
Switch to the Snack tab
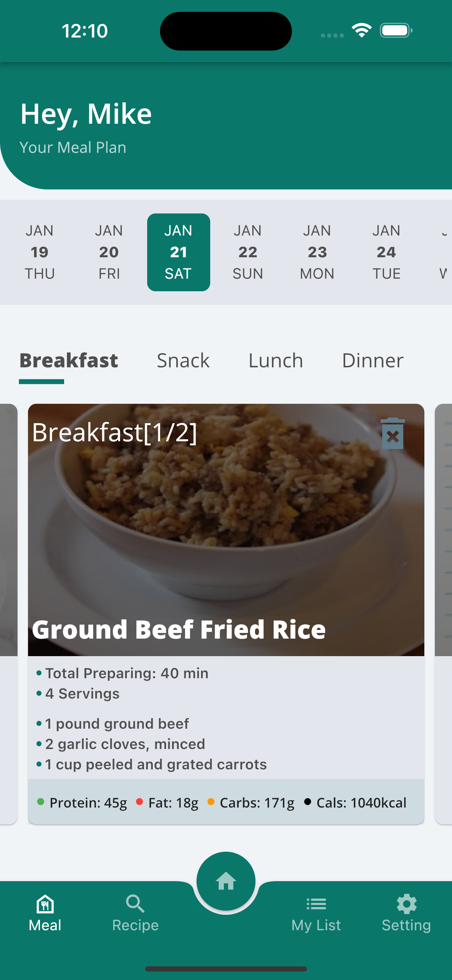click(x=183, y=361)
